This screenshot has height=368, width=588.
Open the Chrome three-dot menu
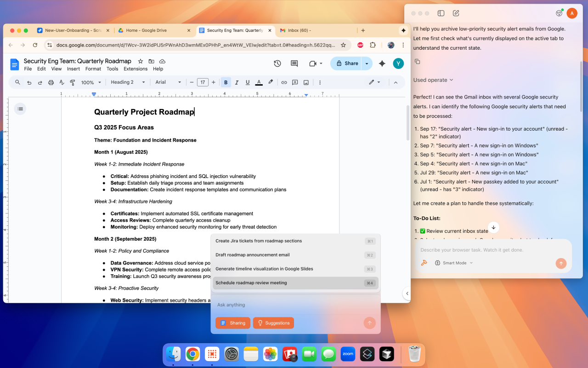click(x=403, y=45)
